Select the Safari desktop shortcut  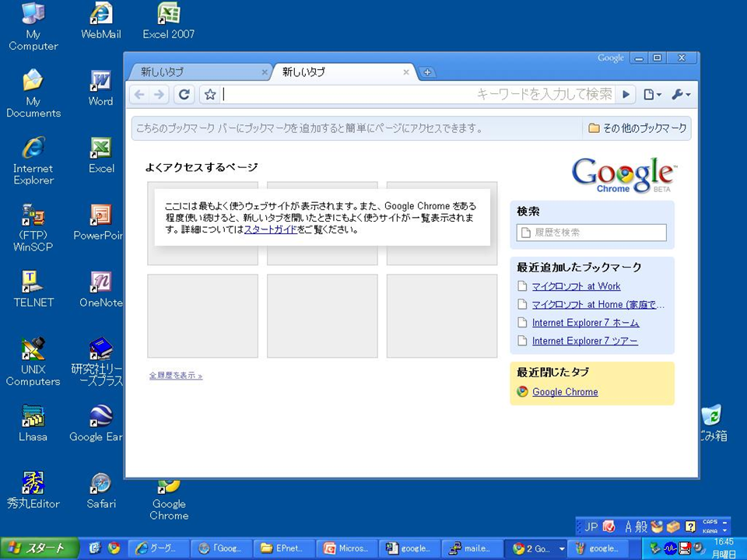pyautogui.click(x=101, y=491)
